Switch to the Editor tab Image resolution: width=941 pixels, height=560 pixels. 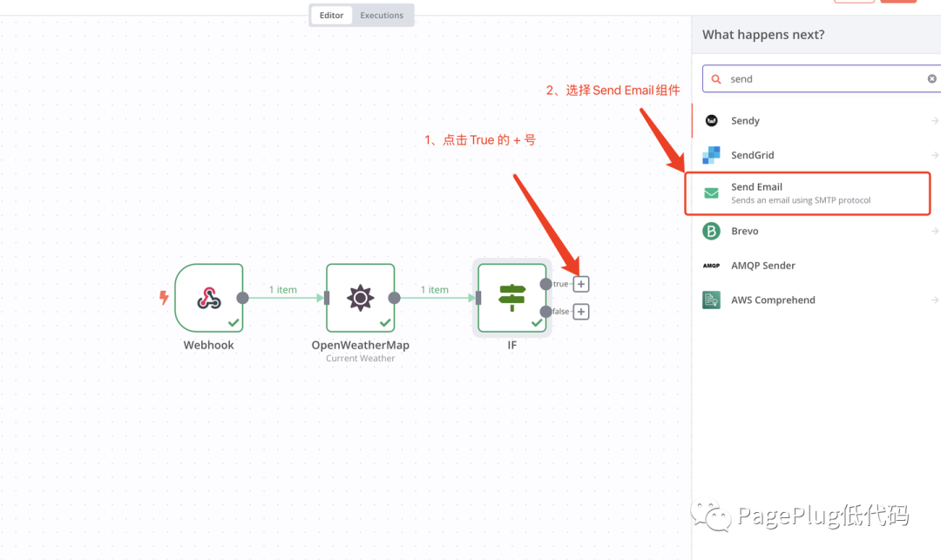click(x=331, y=15)
